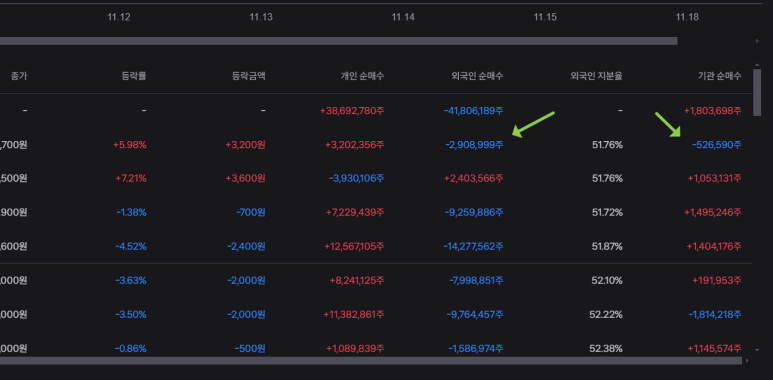
Task: Click the +3,202,356주 individual net buy cell
Action: pos(355,145)
